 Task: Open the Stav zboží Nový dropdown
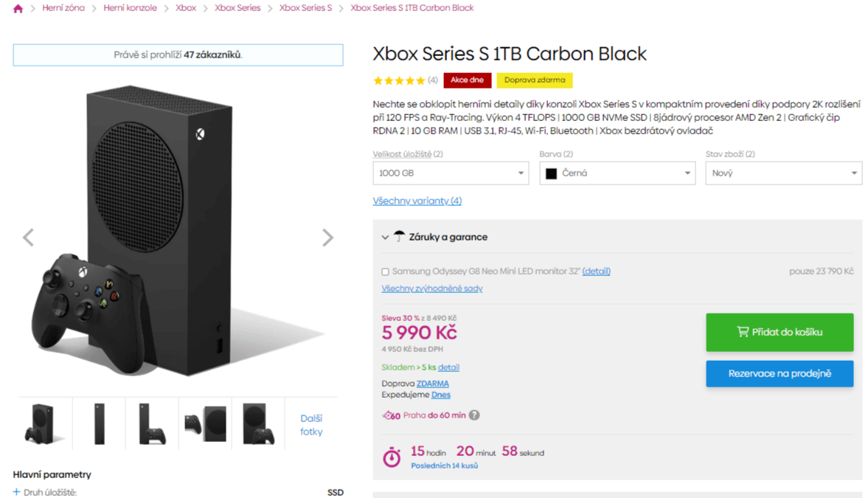(x=783, y=173)
